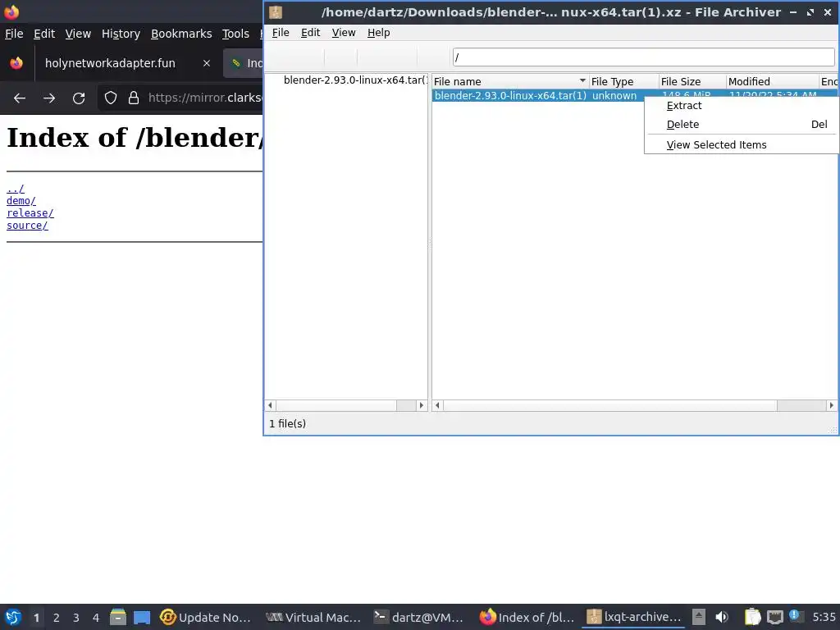
Task: Click tree pane scrollbar left arrow
Action: 270,405
